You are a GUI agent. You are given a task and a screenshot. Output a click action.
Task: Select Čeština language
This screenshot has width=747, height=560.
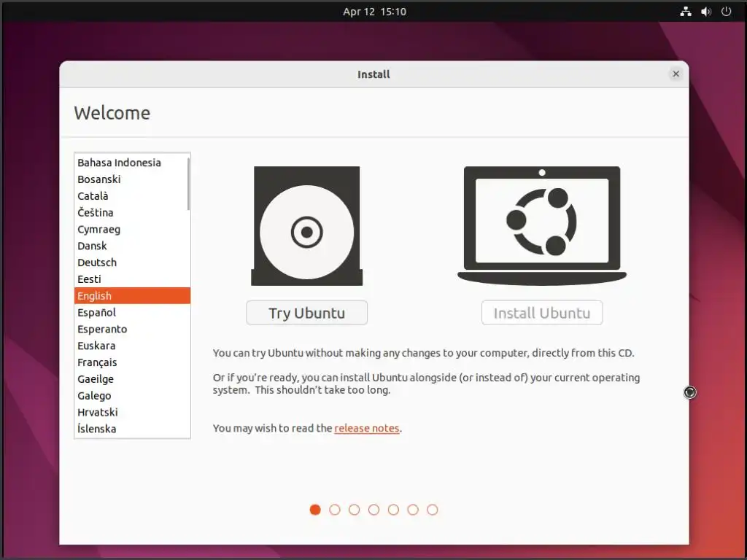pyautogui.click(x=131, y=213)
